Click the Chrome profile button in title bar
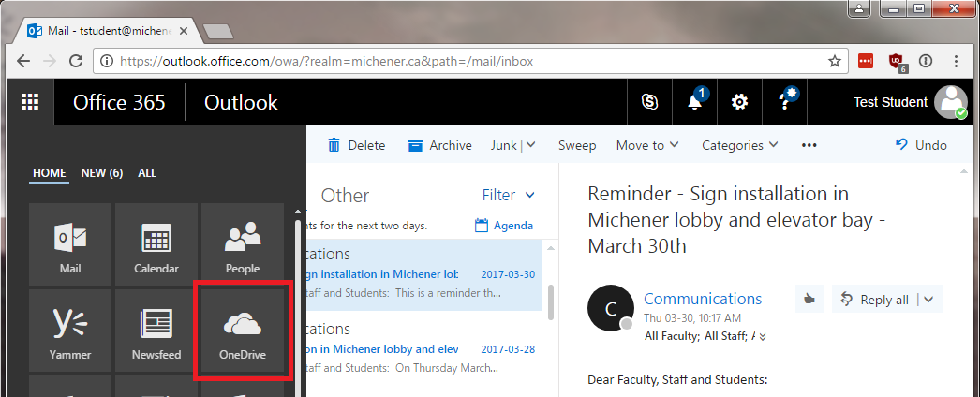Viewport: 980px width, 397px height. point(861,8)
